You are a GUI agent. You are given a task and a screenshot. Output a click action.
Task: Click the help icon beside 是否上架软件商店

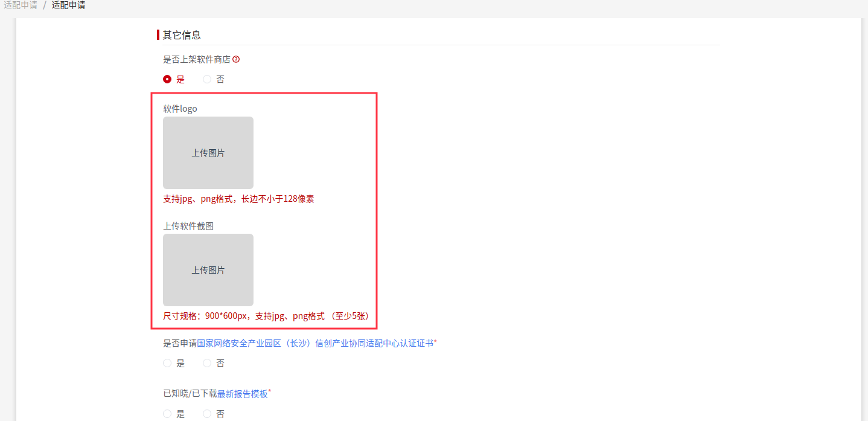236,59
